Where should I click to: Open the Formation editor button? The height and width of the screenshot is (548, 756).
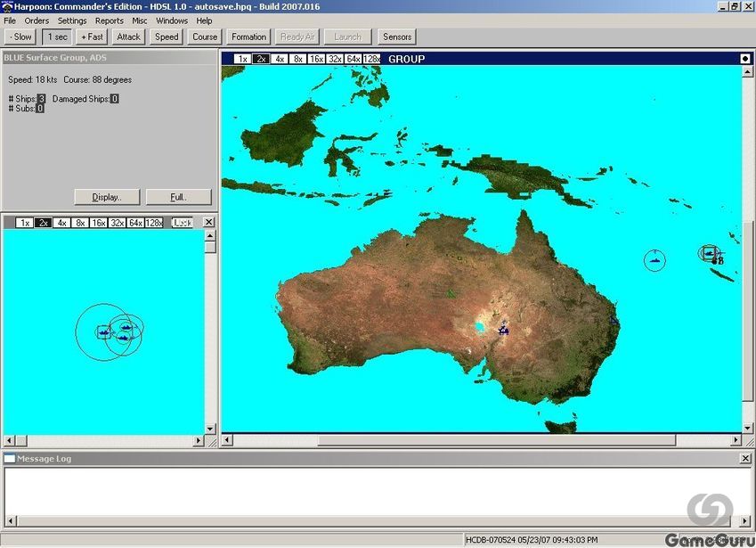pyautogui.click(x=248, y=37)
